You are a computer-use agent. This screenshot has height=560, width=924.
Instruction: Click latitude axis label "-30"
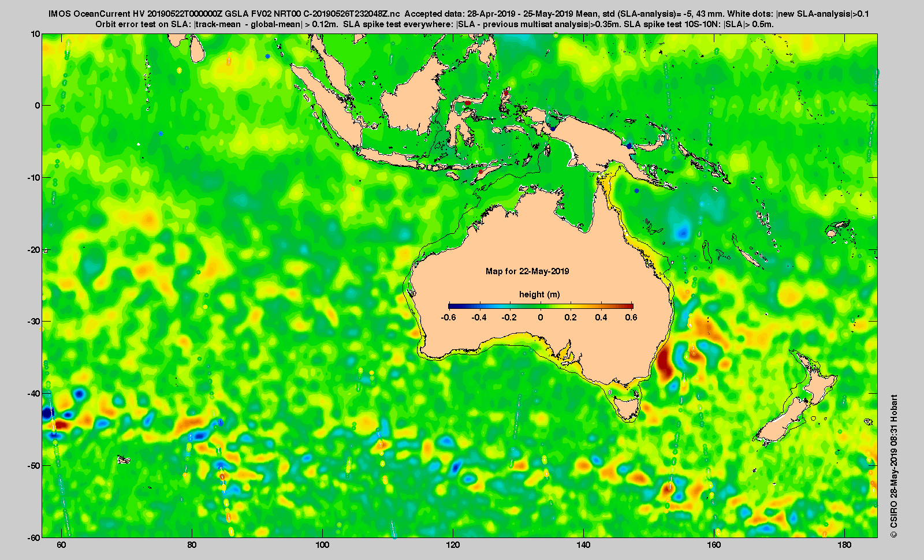(x=34, y=322)
